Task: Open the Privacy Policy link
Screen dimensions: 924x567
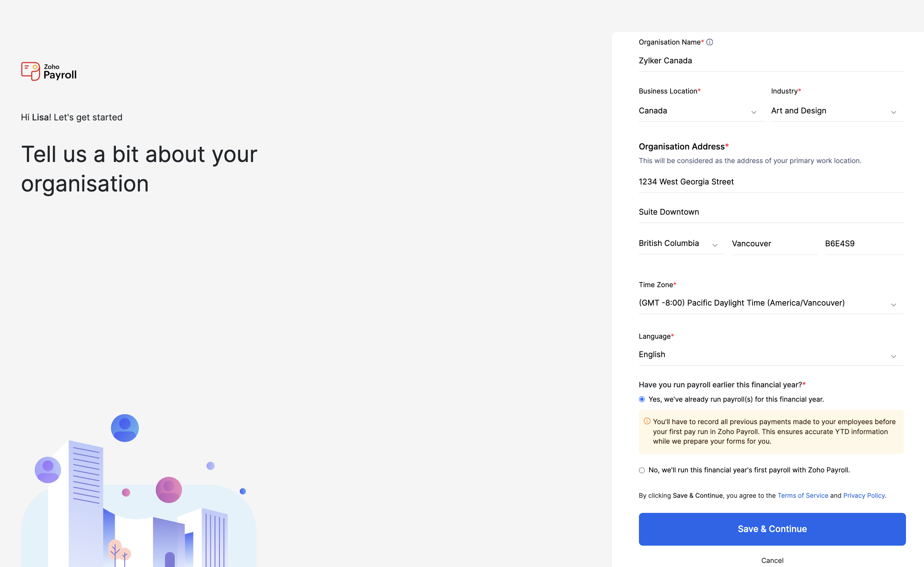Action: tap(864, 495)
